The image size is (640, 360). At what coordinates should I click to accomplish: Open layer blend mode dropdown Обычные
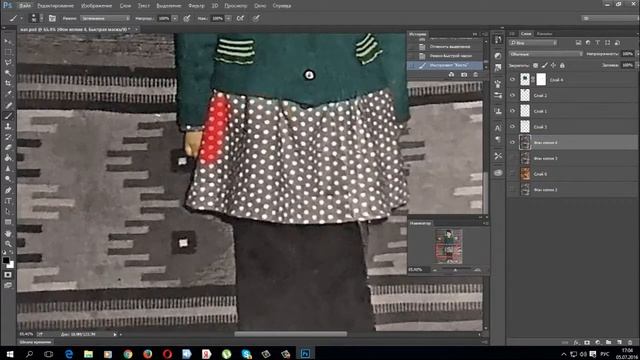[x=546, y=54]
